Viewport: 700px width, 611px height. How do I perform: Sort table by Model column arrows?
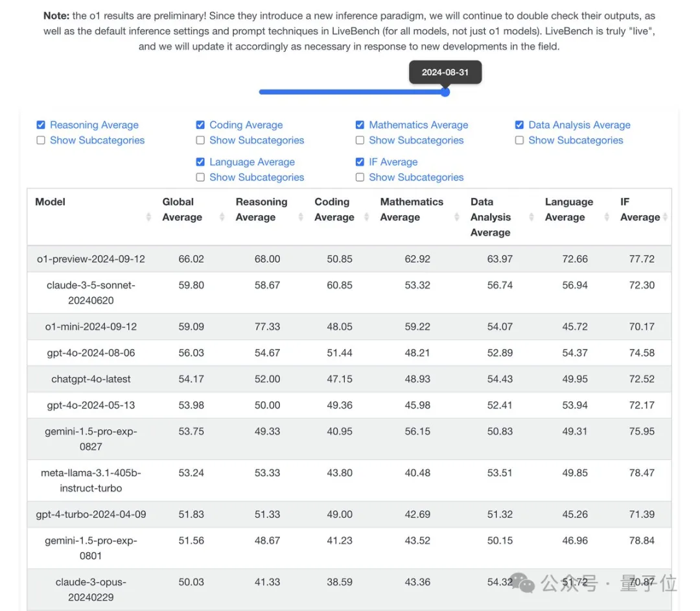coord(148,217)
